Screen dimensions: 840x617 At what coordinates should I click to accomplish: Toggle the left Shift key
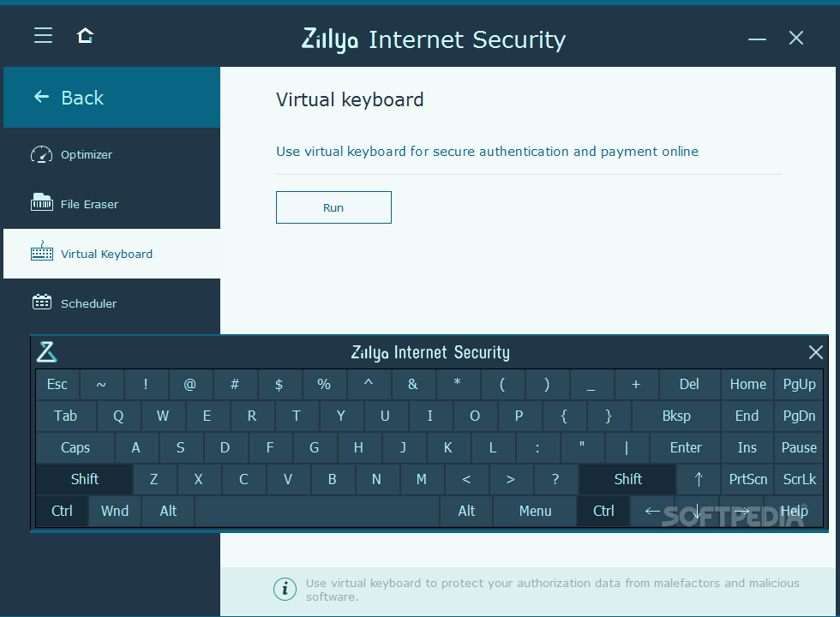[x=84, y=479]
